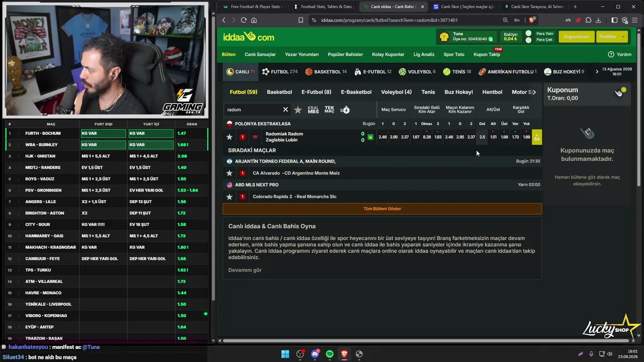Click the Para Yatır deposit button
This screenshot has height=362, width=644.
(545, 34)
